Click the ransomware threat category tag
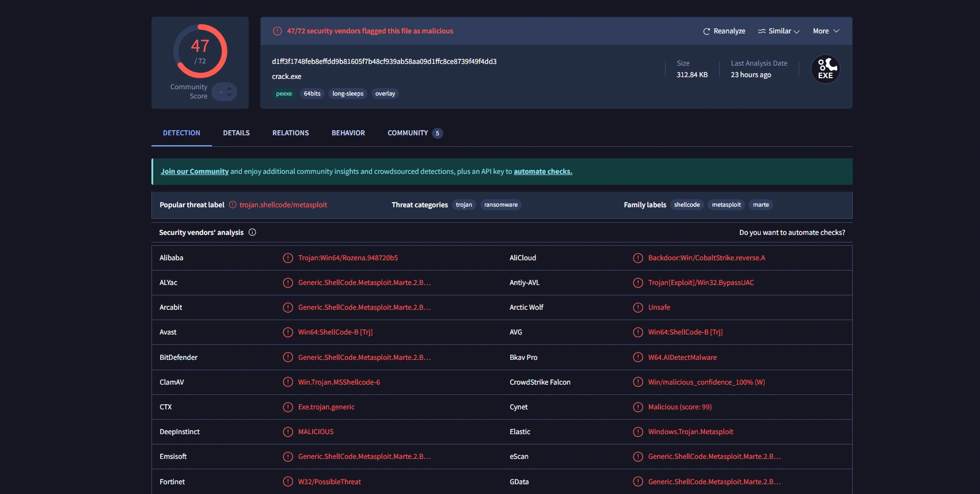The height and width of the screenshot is (494, 980). (x=500, y=205)
